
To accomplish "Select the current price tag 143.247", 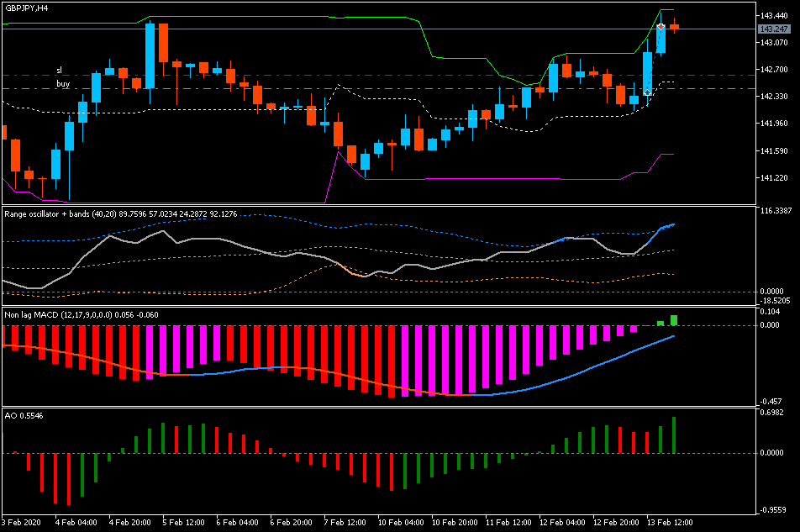I will tap(774, 29).
